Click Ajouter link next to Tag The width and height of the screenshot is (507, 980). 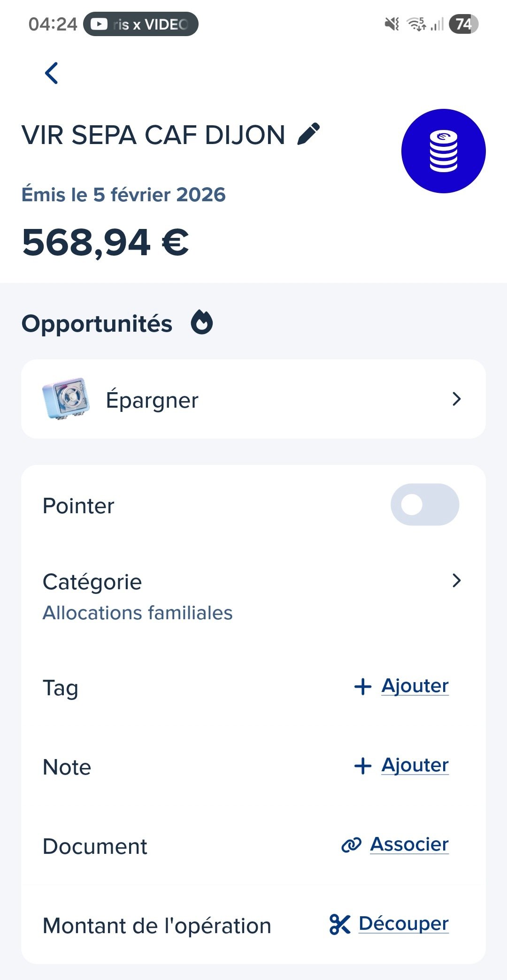tap(415, 686)
